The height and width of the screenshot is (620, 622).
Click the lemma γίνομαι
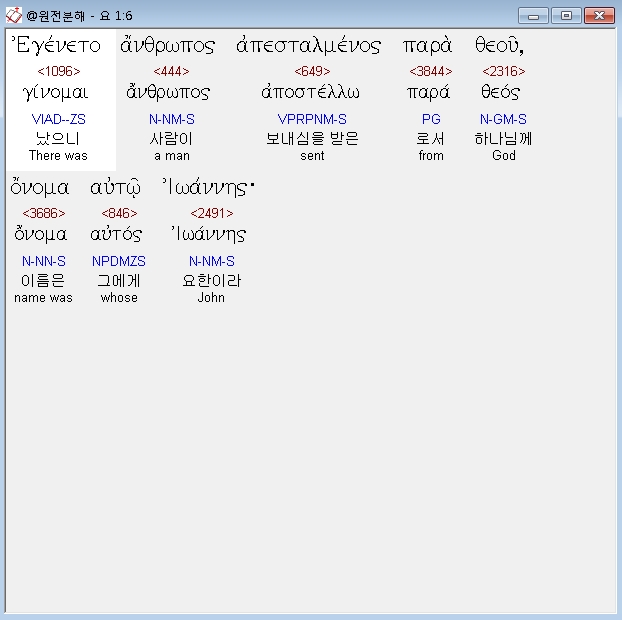[56, 93]
